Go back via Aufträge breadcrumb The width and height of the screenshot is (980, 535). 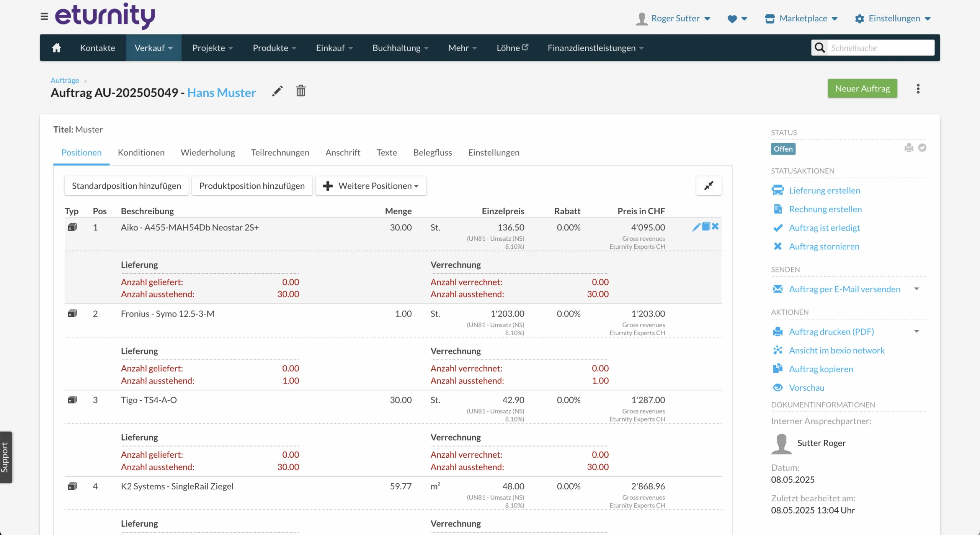(65, 80)
